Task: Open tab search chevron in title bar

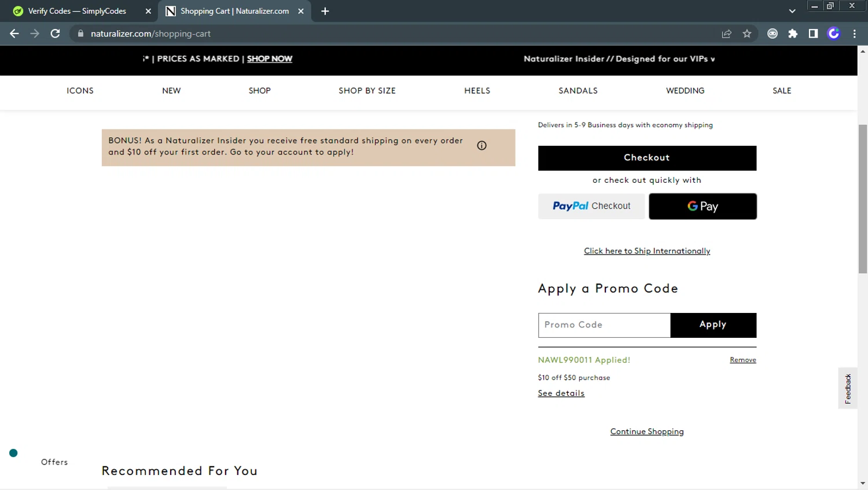Action: [x=792, y=11]
